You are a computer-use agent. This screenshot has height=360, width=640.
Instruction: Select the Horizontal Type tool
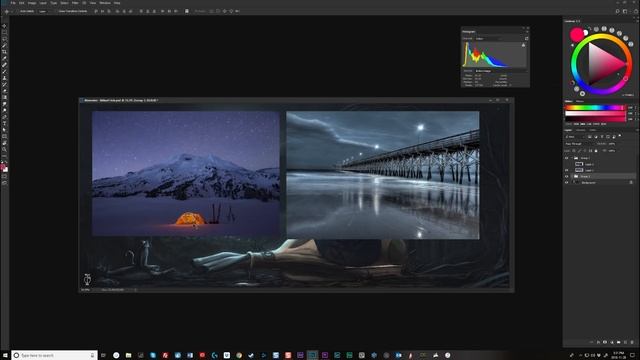click(x=4, y=123)
